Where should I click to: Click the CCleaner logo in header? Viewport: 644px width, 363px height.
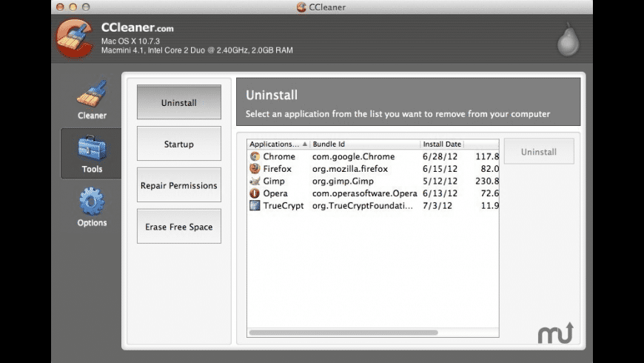tap(75, 39)
